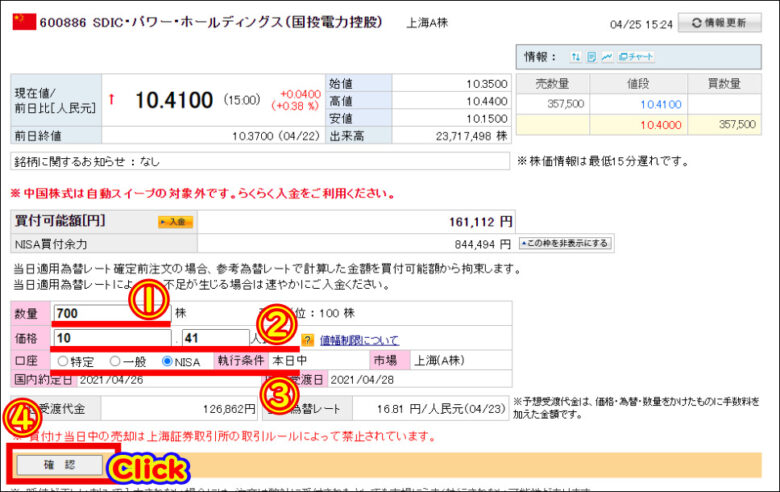Click the orange question mark help icon
This screenshot has width=780, height=492.
[307, 340]
